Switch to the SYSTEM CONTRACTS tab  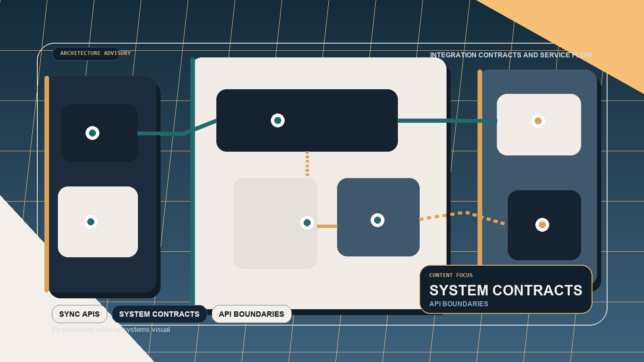click(x=159, y=314)
